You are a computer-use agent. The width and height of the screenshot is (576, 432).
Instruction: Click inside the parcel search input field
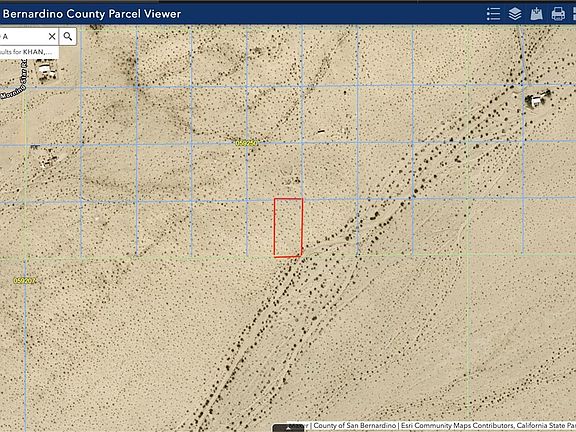[x=23, y=36]
